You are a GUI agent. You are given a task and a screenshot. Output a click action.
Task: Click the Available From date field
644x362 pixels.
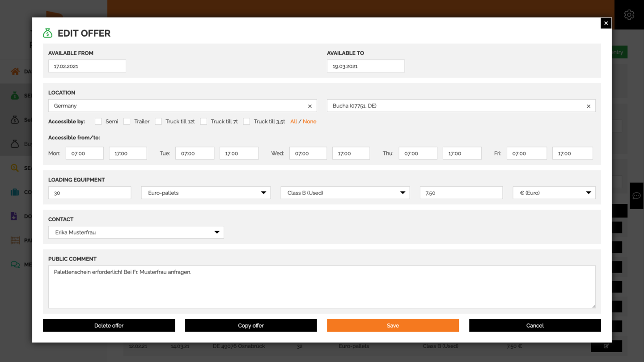click(87, 66)
